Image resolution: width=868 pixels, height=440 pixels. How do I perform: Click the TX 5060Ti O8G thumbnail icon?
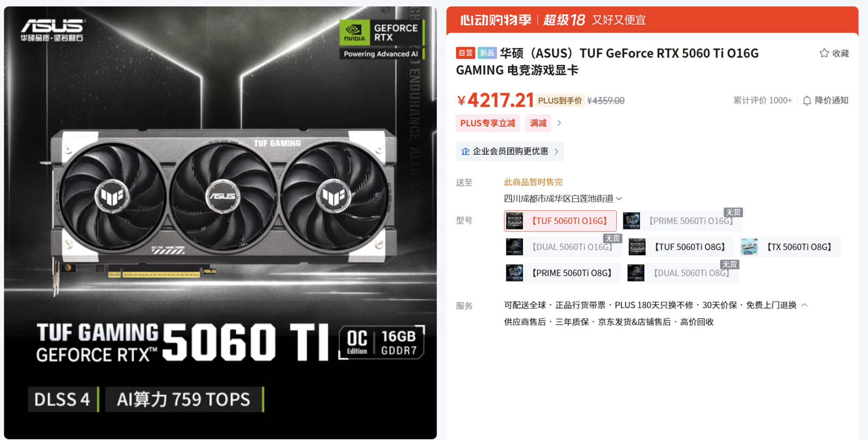click(x=749, y=247)
